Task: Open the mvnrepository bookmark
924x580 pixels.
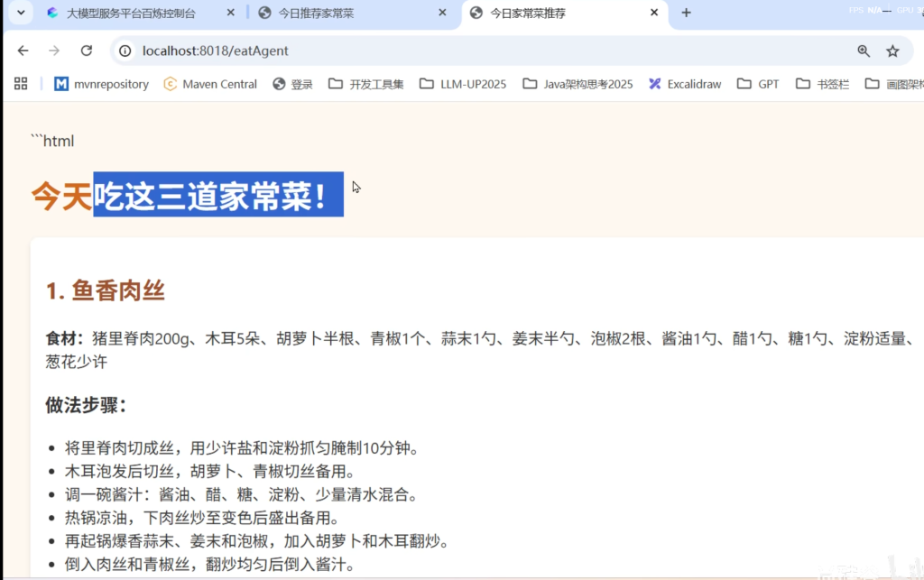Action: (101, 84)
